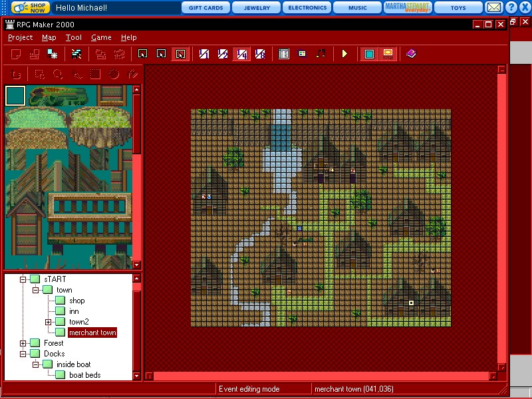Click the green map icon beside shop
Image resolution: width=532 pixels, height=399 pixels.
tap(60, 301)
